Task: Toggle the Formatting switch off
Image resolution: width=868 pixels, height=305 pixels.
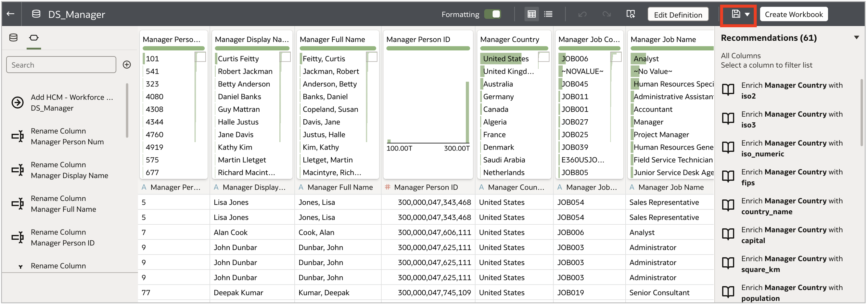Action: pyautogui.click(x=492, y=14)
